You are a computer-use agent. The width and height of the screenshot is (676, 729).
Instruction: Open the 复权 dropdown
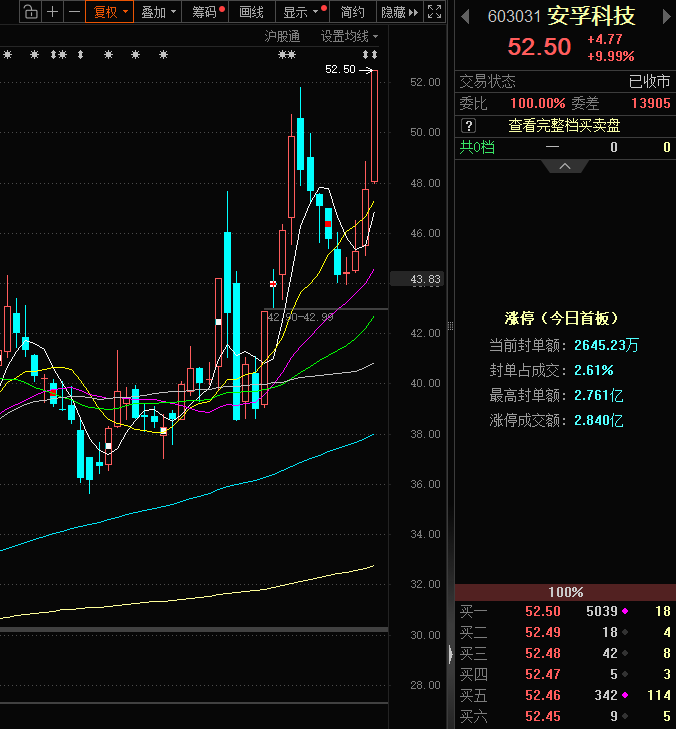[x=110, y=12]
